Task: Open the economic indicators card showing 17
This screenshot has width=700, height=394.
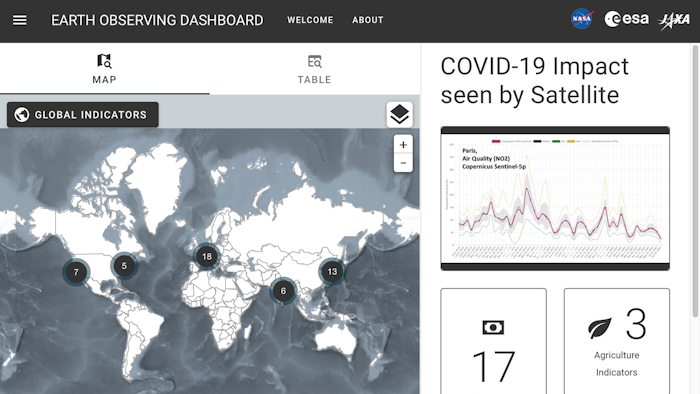Action: point(493,341)
